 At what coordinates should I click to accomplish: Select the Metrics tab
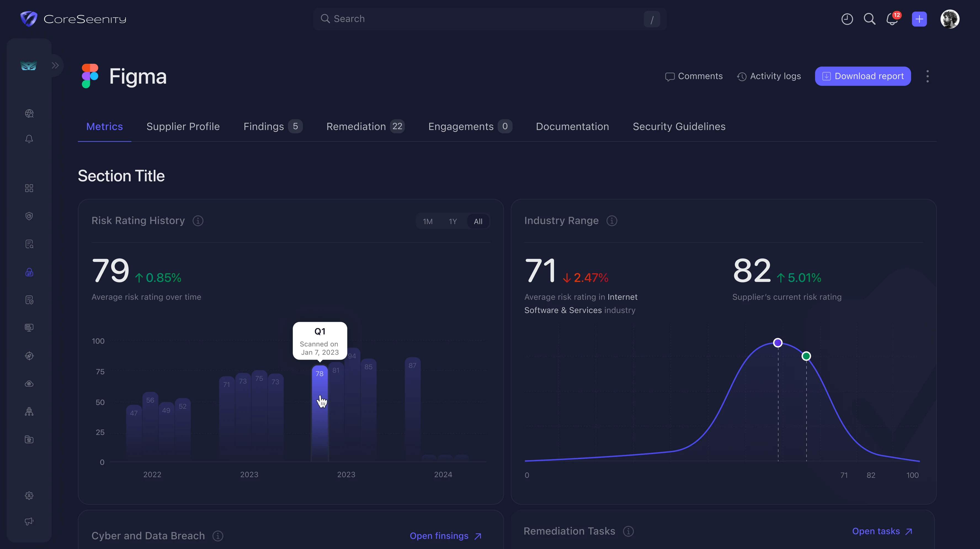coord(105,126)
